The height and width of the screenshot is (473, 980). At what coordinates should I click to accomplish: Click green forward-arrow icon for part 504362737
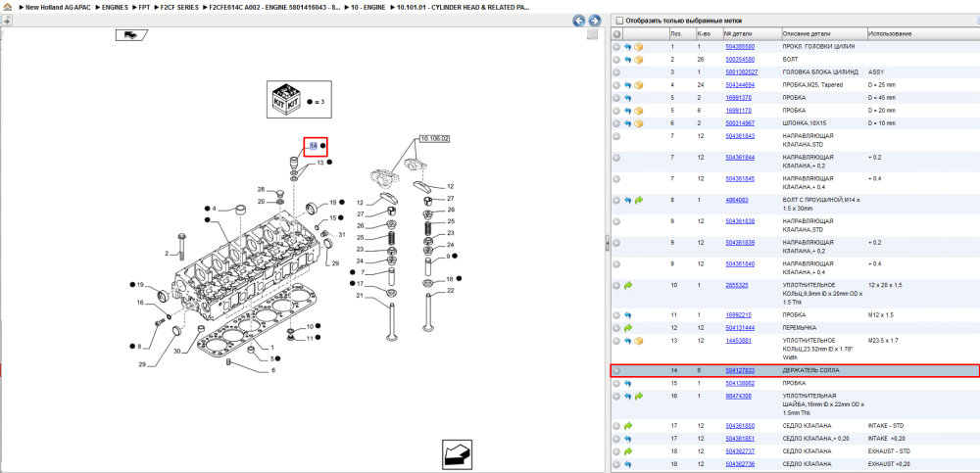click(x=627, y=451)
